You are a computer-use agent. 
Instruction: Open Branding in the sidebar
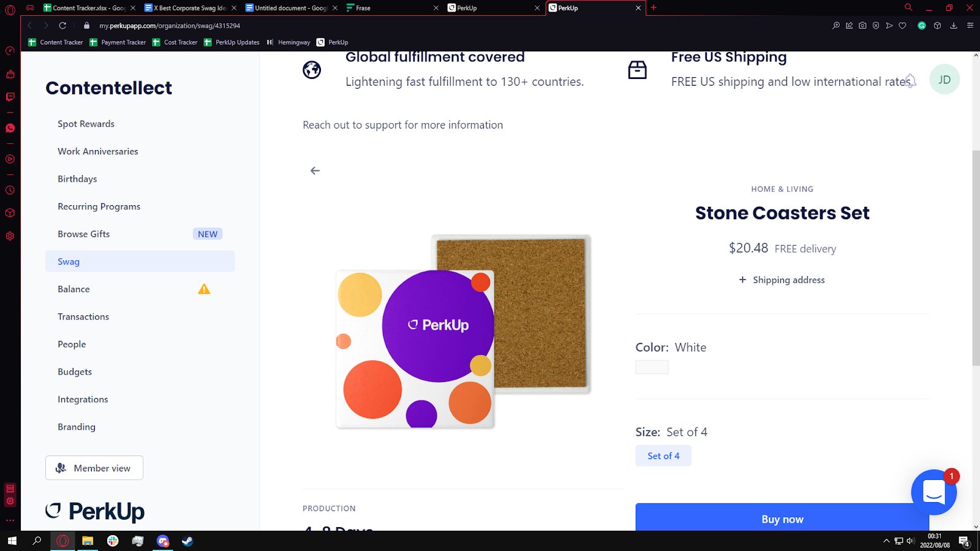coord(77,427)
